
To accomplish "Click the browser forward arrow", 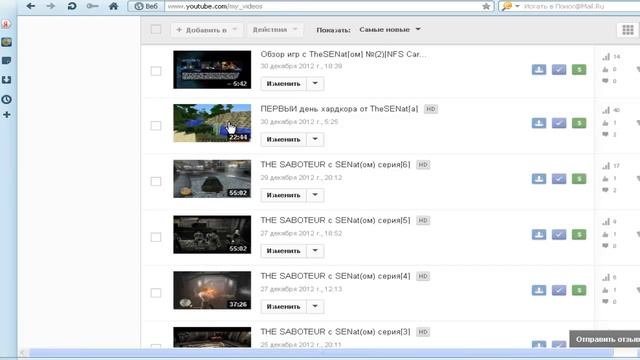I will pyautogui.click(x=51, y=6).
